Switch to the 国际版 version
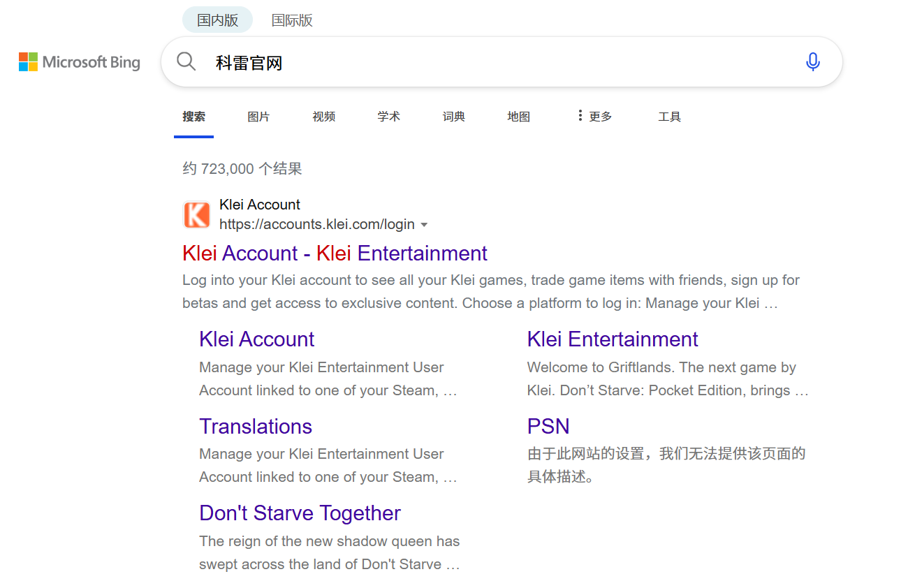The width and height of the screenshot is (915, 588). [x=292, y=20]
